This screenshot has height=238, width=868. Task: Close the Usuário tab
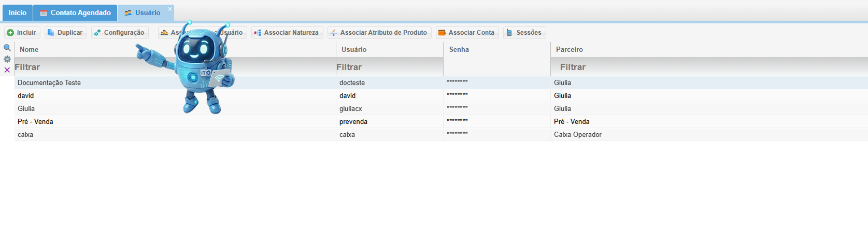point(170,9)
